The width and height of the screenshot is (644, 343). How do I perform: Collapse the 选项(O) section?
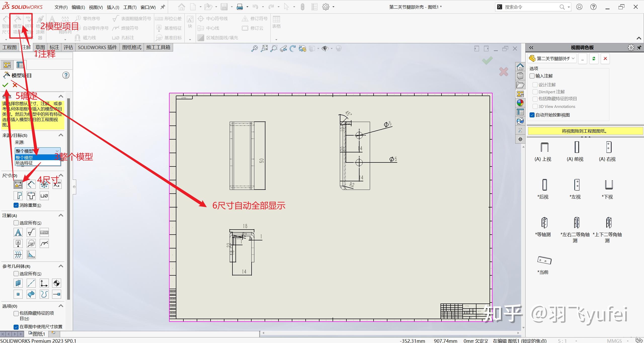[61, 306]
